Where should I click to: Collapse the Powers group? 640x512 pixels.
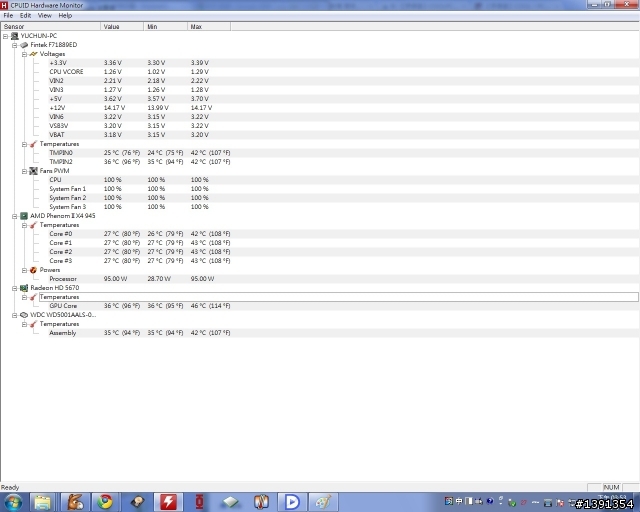coord(24,270)
